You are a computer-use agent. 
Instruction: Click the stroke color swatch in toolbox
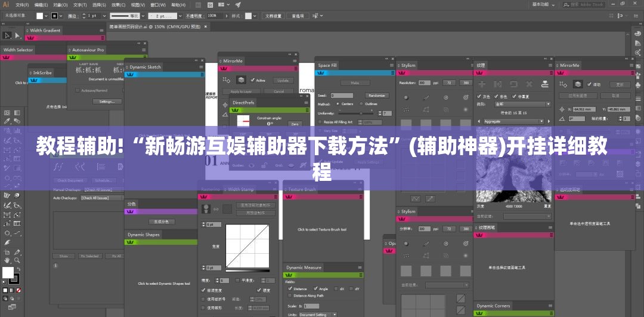pos(14,279)
